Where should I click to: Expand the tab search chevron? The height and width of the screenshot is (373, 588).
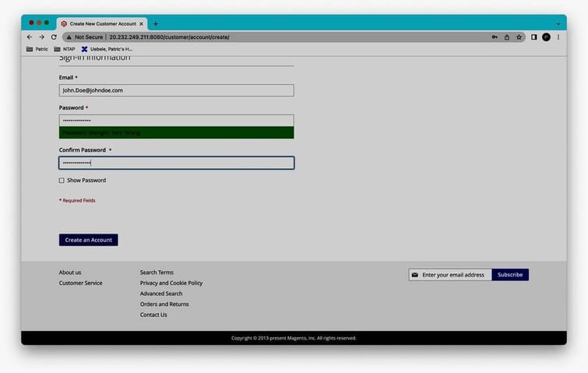coord(558,23)
